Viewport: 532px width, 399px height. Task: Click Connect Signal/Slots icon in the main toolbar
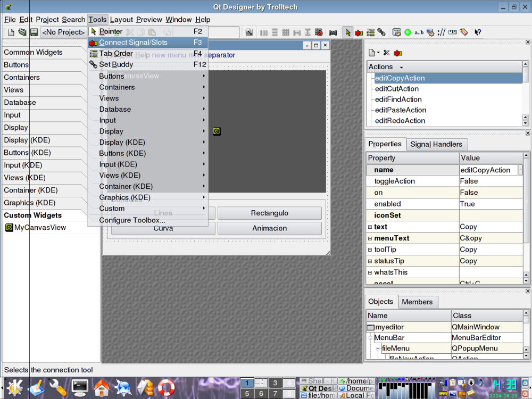(359, 32)
